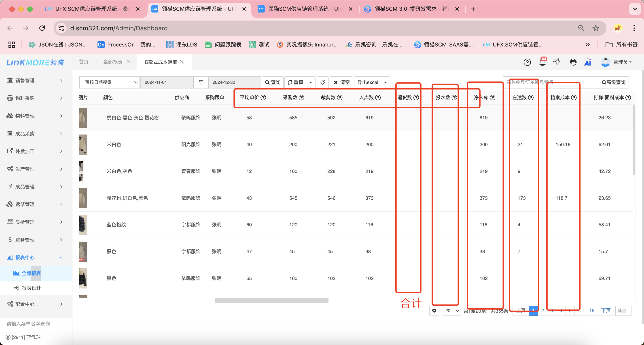Open the 审核日期搜索 dropdown
The width and height of the screenshot is (644, 345).
109,82
